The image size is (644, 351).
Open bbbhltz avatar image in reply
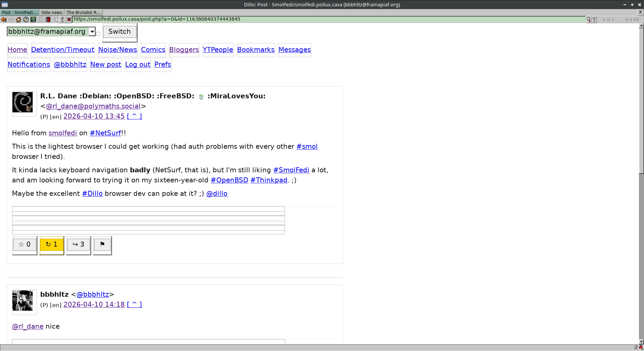tap(23, 301)
